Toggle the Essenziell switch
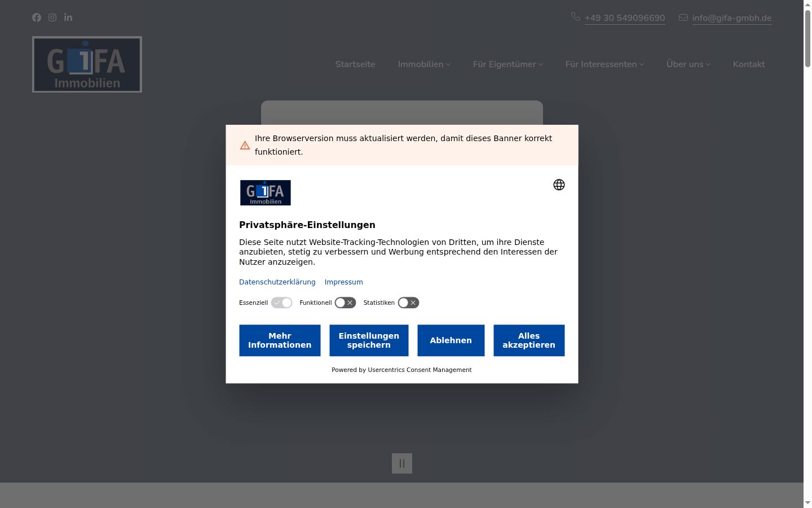Screen dimensions: 812x508 click(x=281, y=303)
